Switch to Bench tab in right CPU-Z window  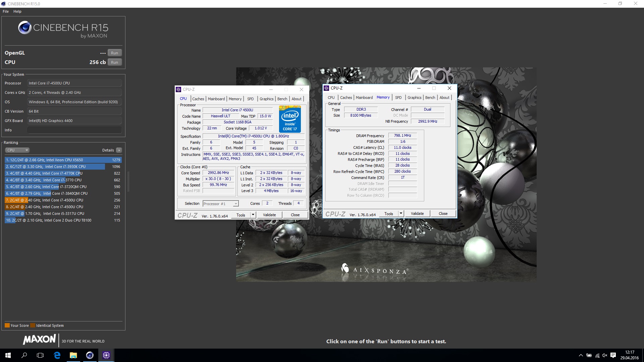point(430,98)
